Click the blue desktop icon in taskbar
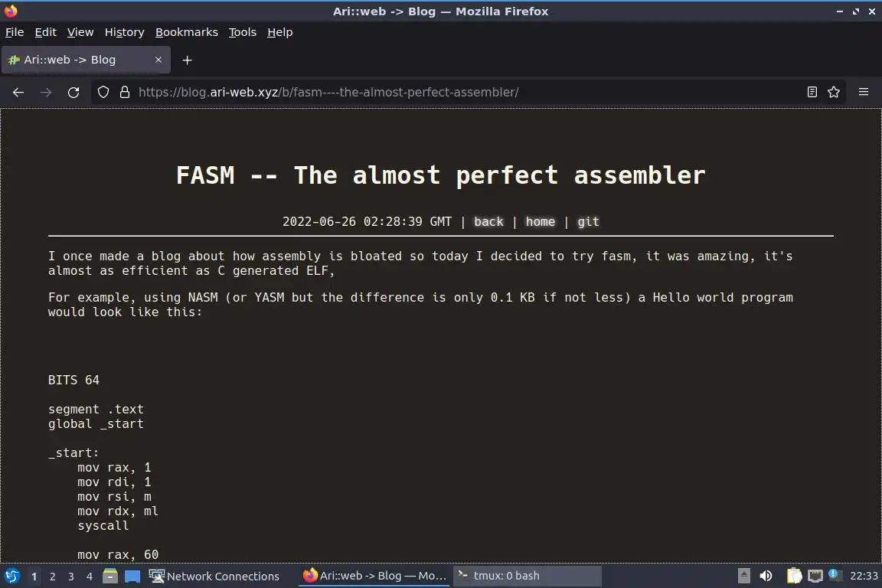882x588 pixels. [x=132, y=577]
